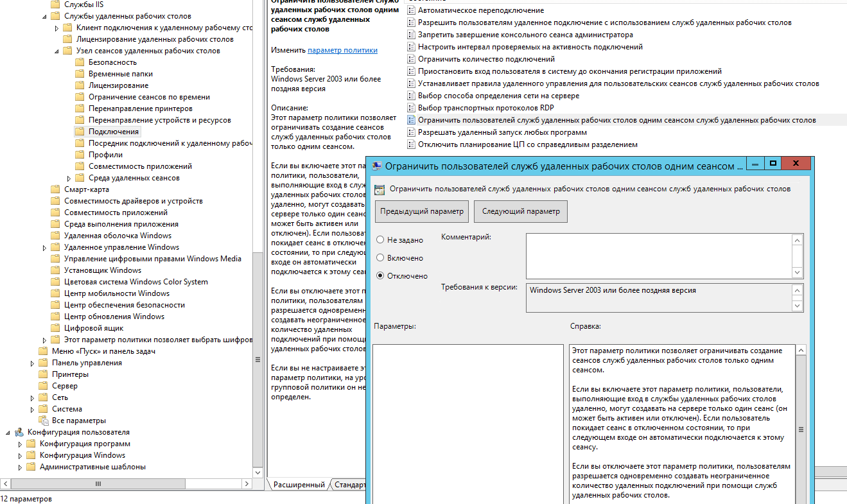Collapse the Узел сеансов удаленных рабочих столов node
The width and height of the screenshot is (847, 504).
point(57,51)
